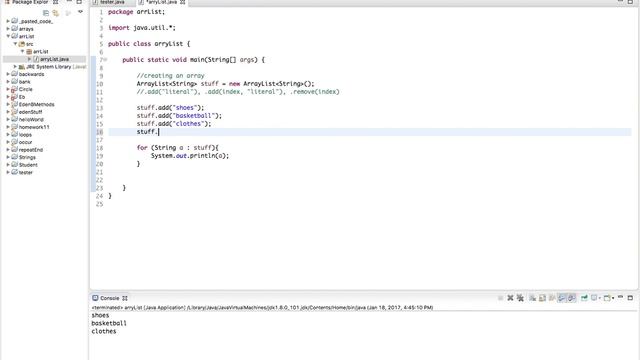
Task: Expand the backwards project
Action: pos(8,74)
